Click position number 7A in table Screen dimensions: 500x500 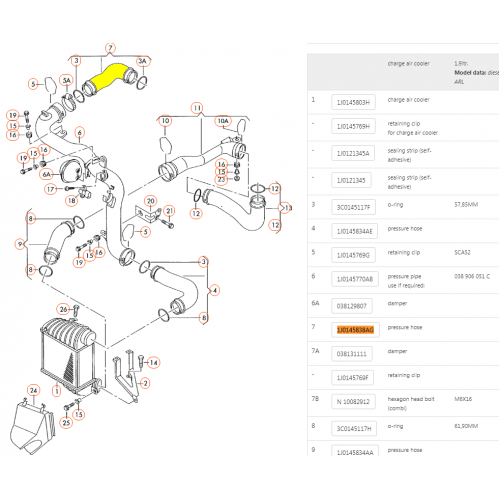click(x=315, y=351)
